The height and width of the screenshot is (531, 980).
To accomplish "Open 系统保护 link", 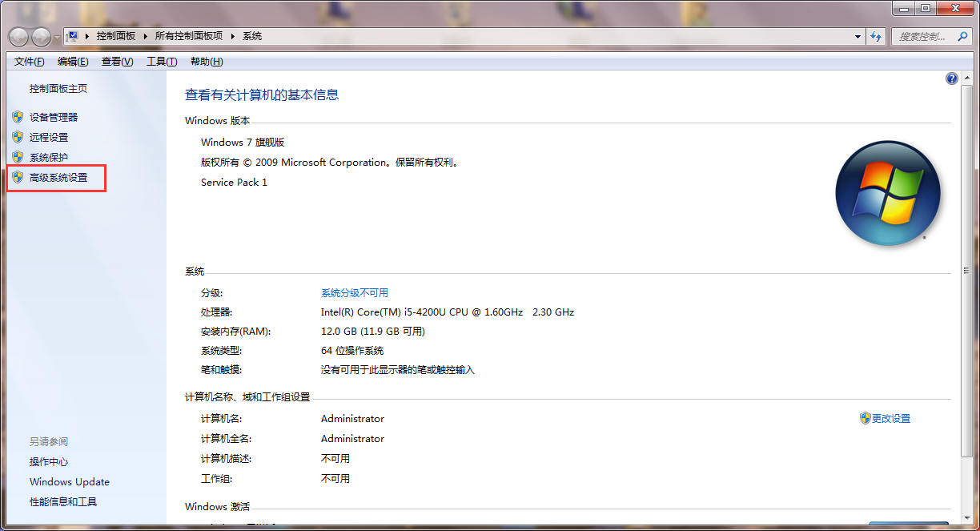I will point(49,157).
